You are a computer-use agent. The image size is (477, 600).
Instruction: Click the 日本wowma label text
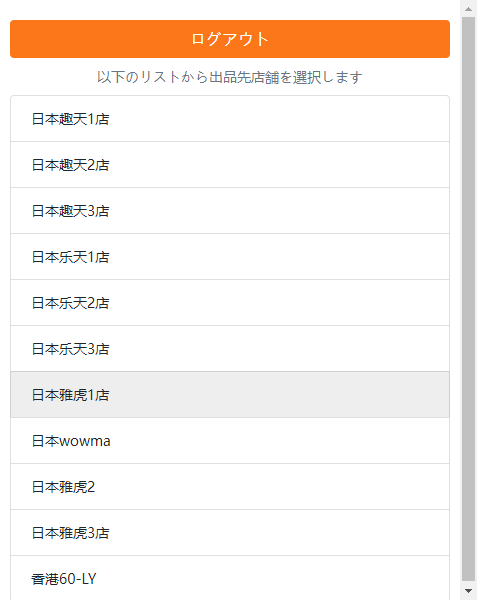[x=71, y=441]
